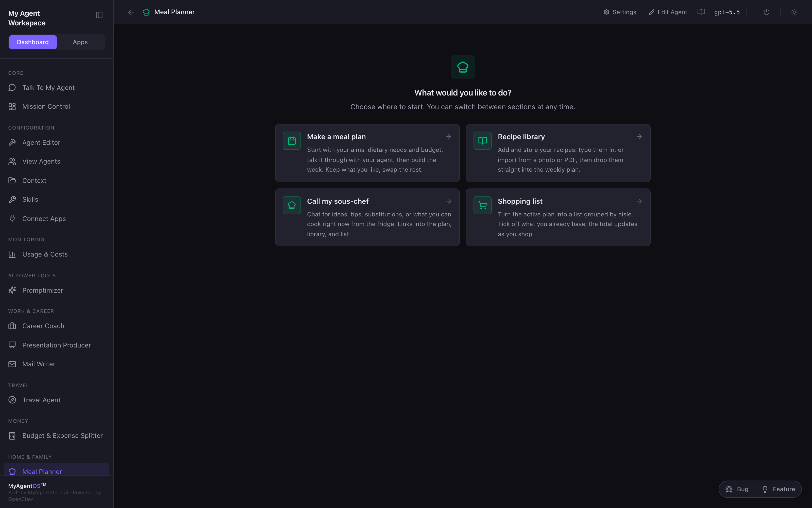Viewport: 812px width, 508px height.
Task: Open View Agents section
Action: 56,162
